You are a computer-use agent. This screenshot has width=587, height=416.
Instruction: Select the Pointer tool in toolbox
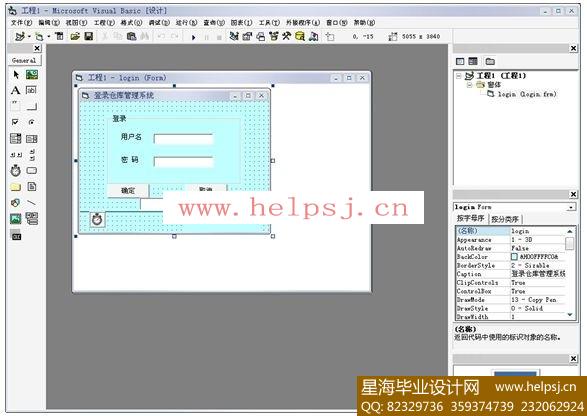[x=16, y=75]
